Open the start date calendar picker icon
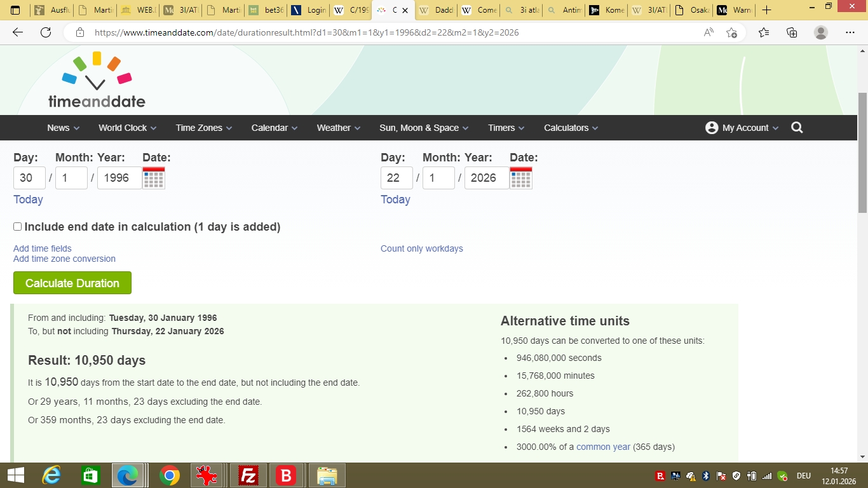The height and width of the screenshot is (488, 868). point(154,178)
